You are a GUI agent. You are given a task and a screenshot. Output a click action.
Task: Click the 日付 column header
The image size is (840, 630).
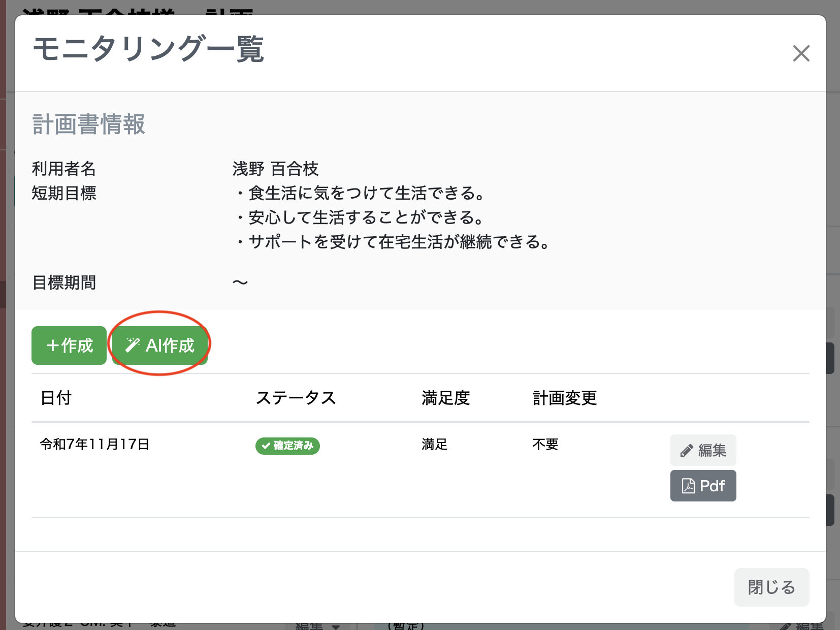point(55,398)
